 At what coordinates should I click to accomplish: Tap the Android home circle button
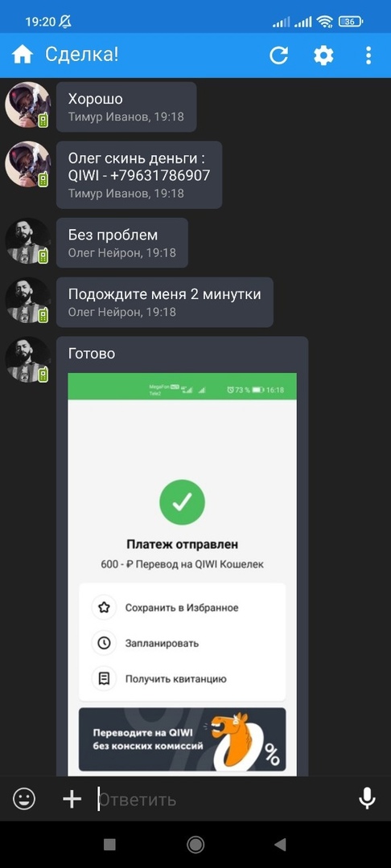(x=195, y=844)
